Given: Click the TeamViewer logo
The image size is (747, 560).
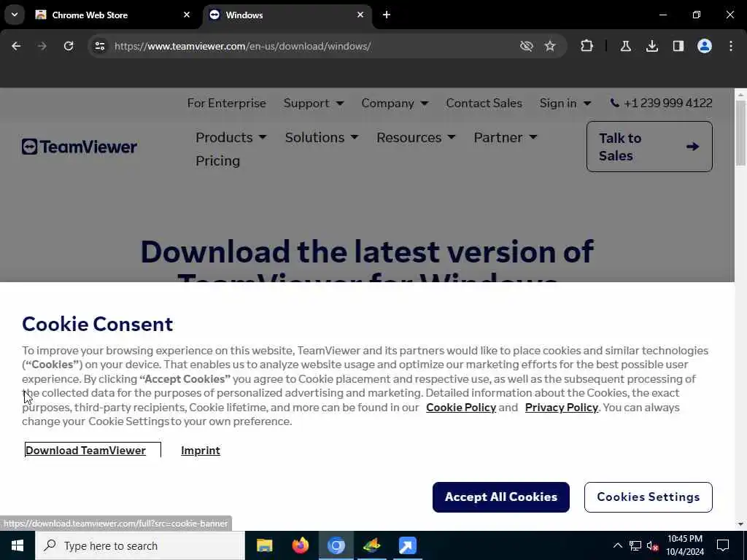Looking at the screenshot, I should [x=79, y=147].
